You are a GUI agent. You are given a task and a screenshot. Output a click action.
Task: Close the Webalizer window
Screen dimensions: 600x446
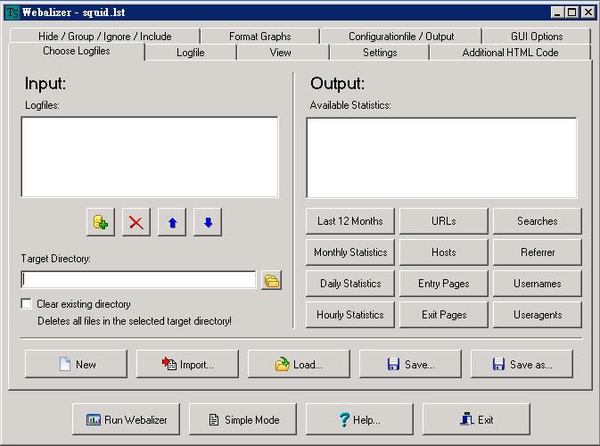point(588,13)
